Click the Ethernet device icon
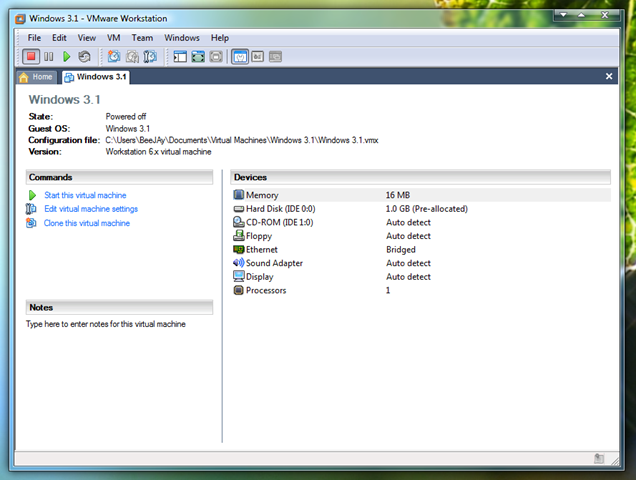Screen dimensions: 636x480 238,249
